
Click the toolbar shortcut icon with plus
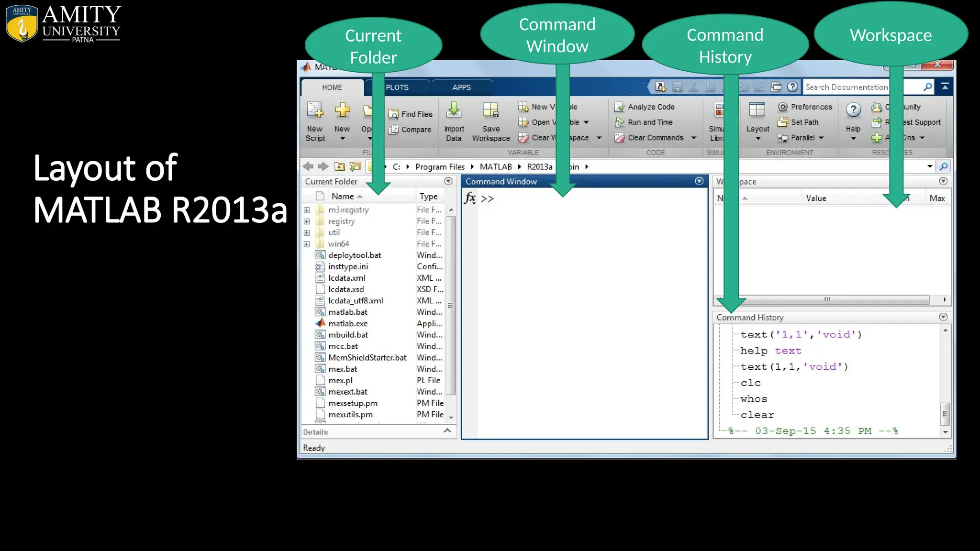[661, 87]
